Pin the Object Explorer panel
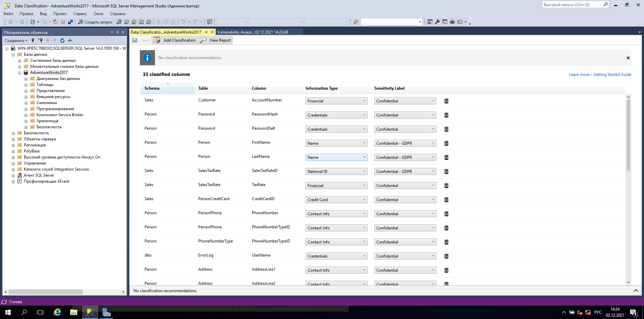 pyautogui.click(x=117, y=32)
